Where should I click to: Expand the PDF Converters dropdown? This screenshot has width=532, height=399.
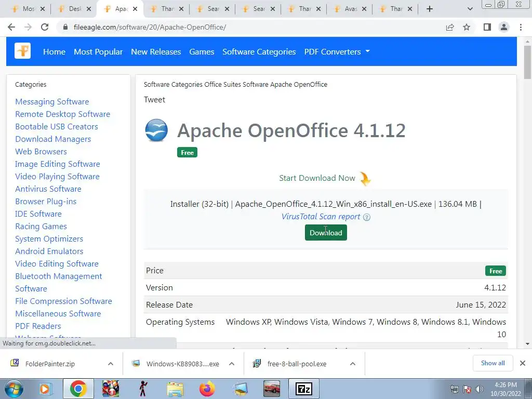(x=337, y=51)
